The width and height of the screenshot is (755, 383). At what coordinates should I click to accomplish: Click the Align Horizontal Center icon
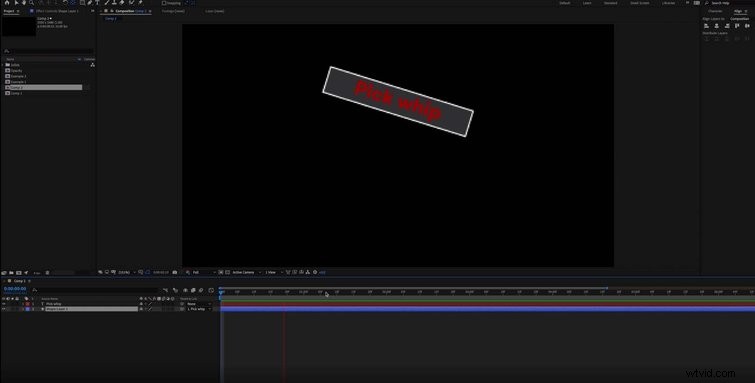(716, 26)
